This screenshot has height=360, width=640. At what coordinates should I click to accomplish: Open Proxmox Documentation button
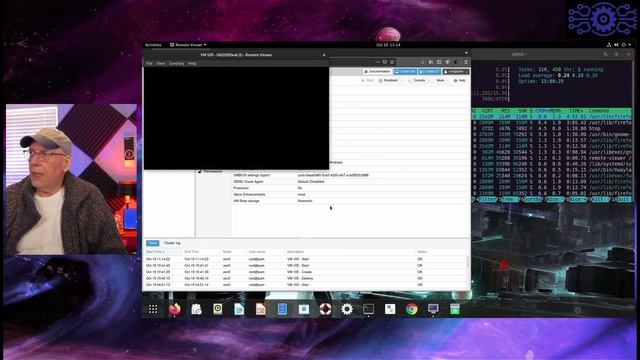coord(377,71)
